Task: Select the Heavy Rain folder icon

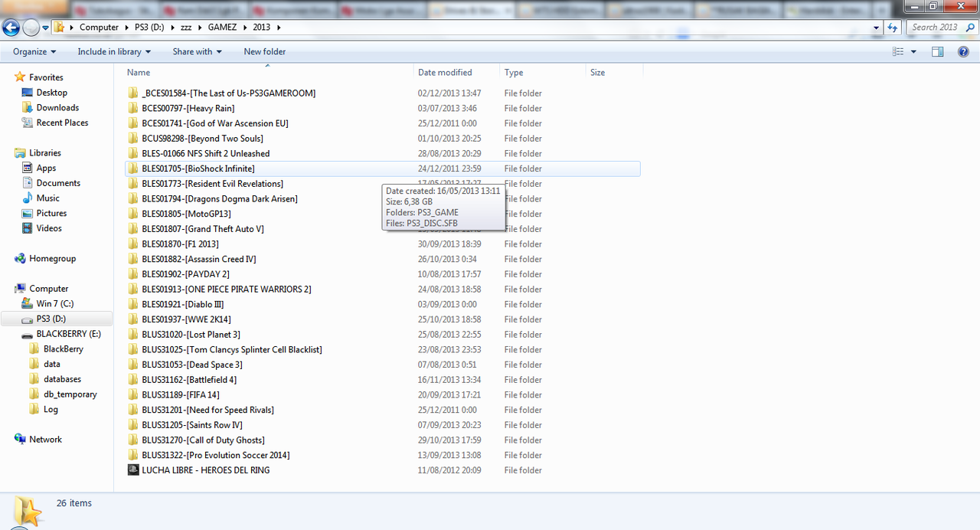Action: coord(133,108)
